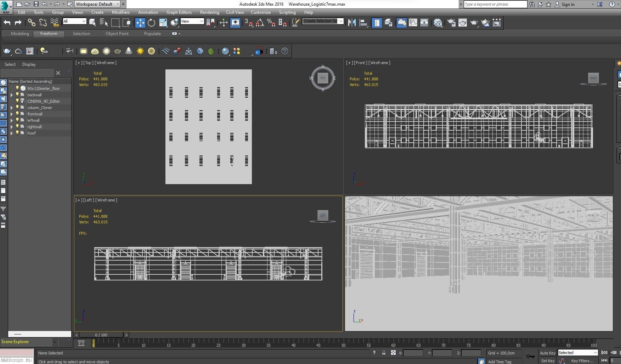Toggle visibility bulb of frontwall
The height and width of the screenshot is (364, 621).
(x=17, y=114)
